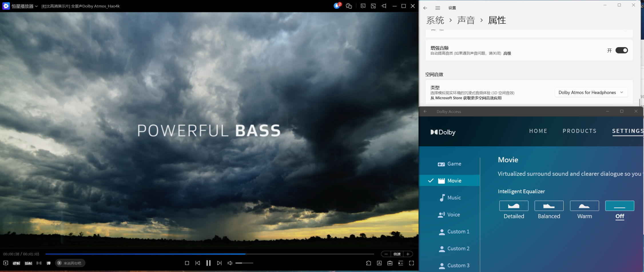Open the Settings hamburger navigation menu

pyautogui.click(x=438, y=8)
